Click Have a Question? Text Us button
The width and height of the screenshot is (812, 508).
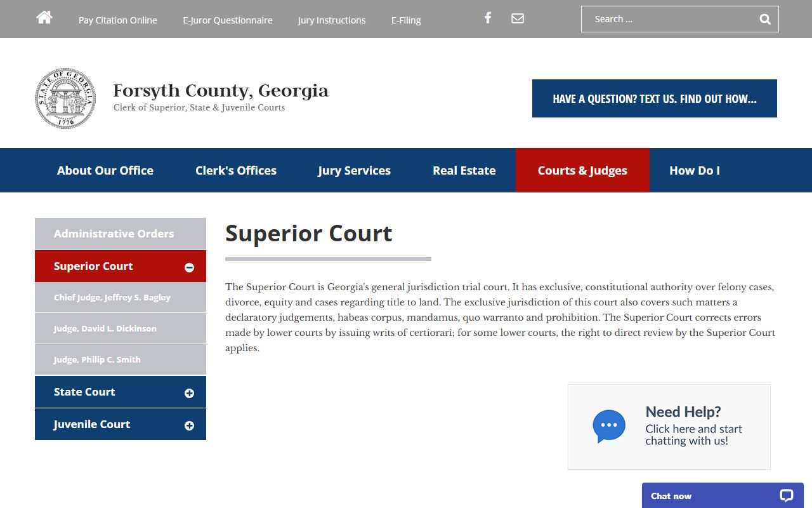(x=655, y=98)
